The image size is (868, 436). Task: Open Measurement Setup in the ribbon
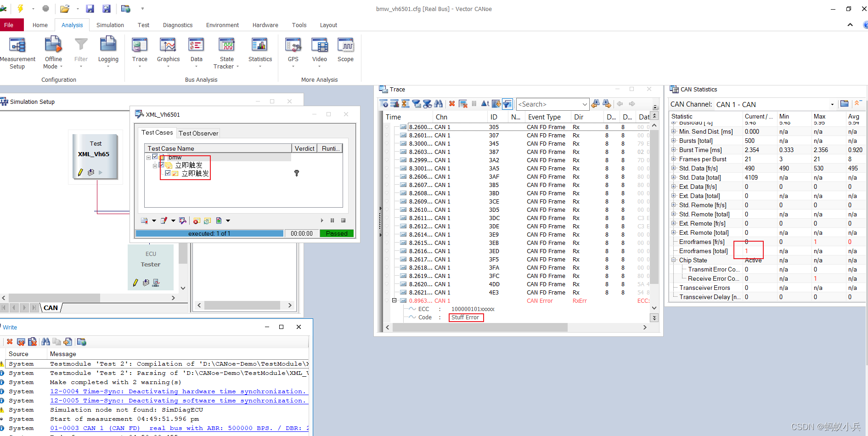click(x=17, y=53)
